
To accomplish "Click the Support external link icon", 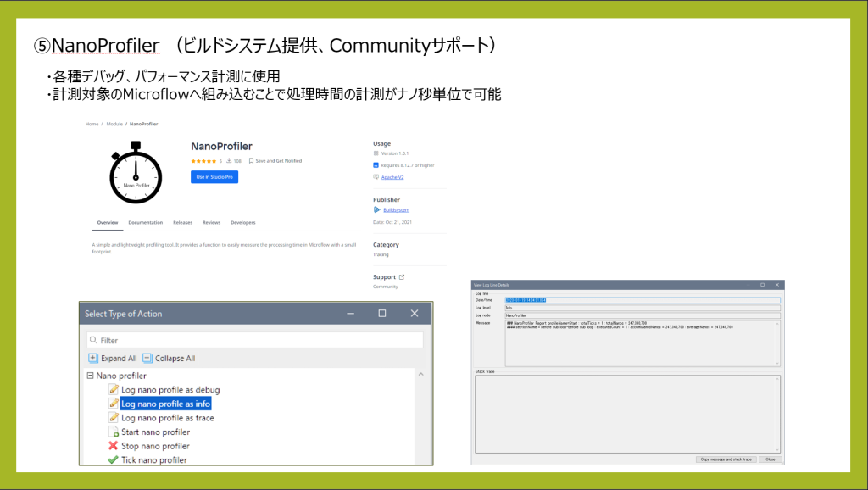I will point(402,276).
